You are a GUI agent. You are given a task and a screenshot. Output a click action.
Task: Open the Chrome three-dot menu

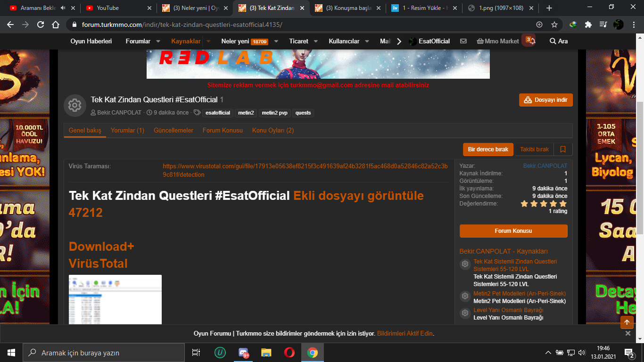click(x=634, y=25)
